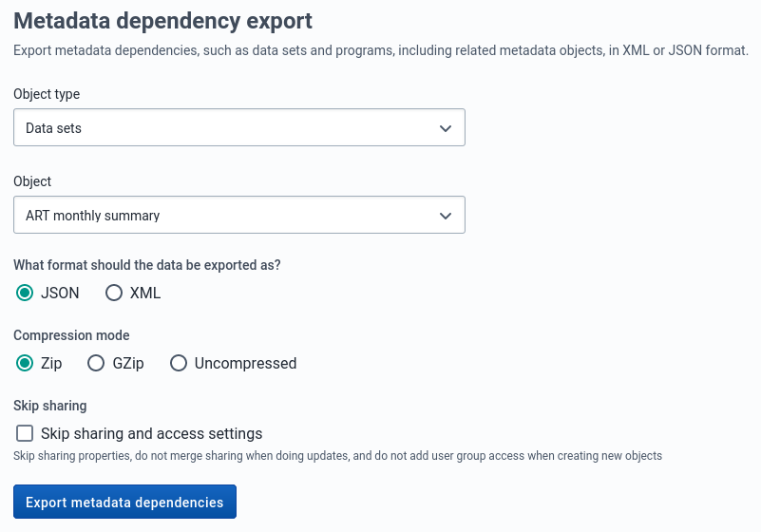Switch compression mode to GZip
Image resolution: width=761 pixels, height=532 pixels.
coord(96,363)
